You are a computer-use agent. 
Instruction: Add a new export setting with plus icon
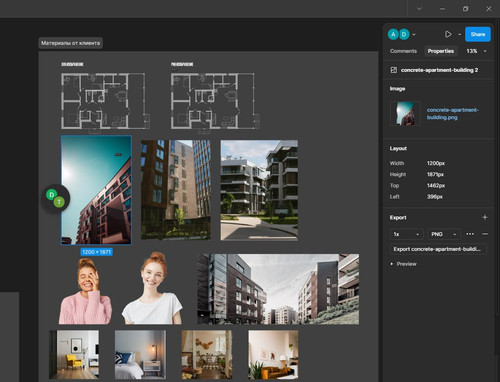point(485,217)
